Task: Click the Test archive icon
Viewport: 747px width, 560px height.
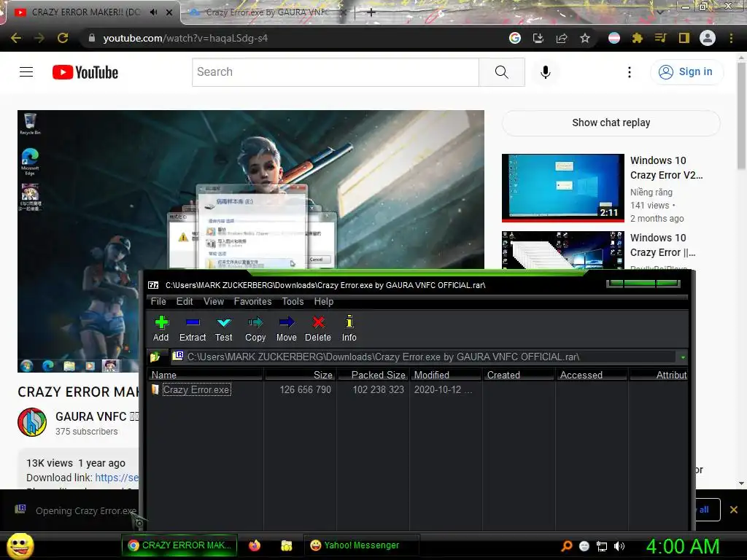Action: click(x=223, y=322)
